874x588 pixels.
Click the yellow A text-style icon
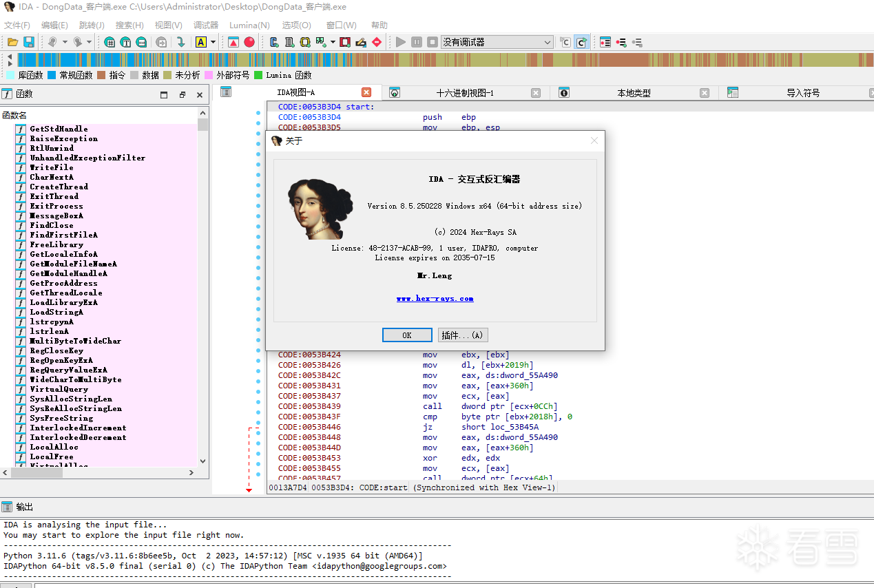(x=201, y=42)
